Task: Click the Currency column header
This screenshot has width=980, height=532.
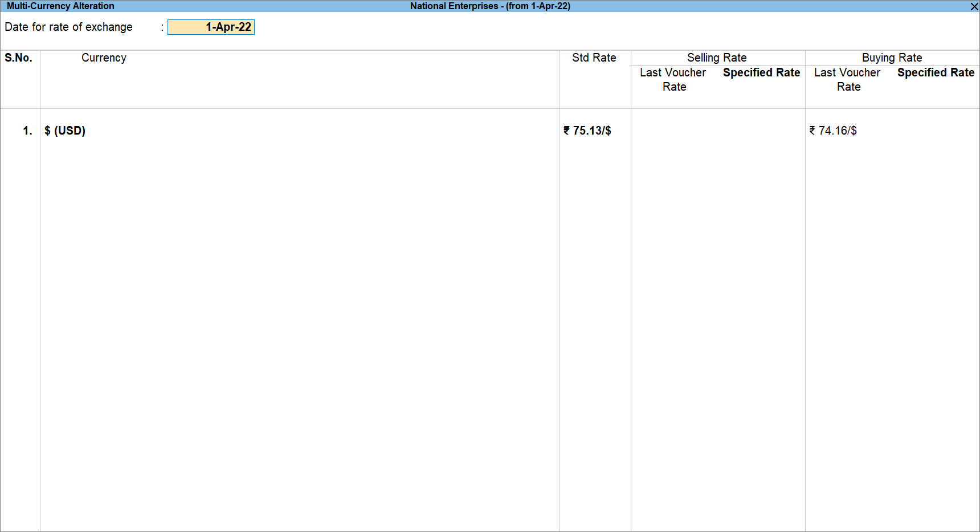Action: (x=104, y=58)
